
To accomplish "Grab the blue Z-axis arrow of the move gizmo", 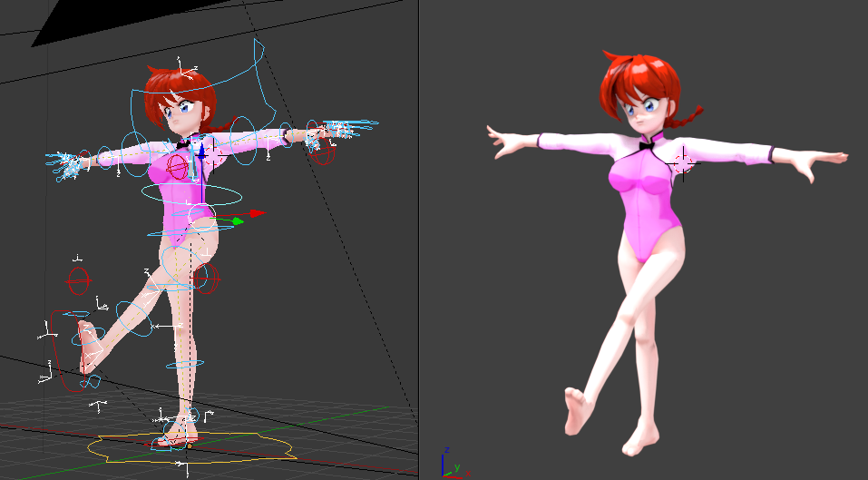I will point(202,151).
